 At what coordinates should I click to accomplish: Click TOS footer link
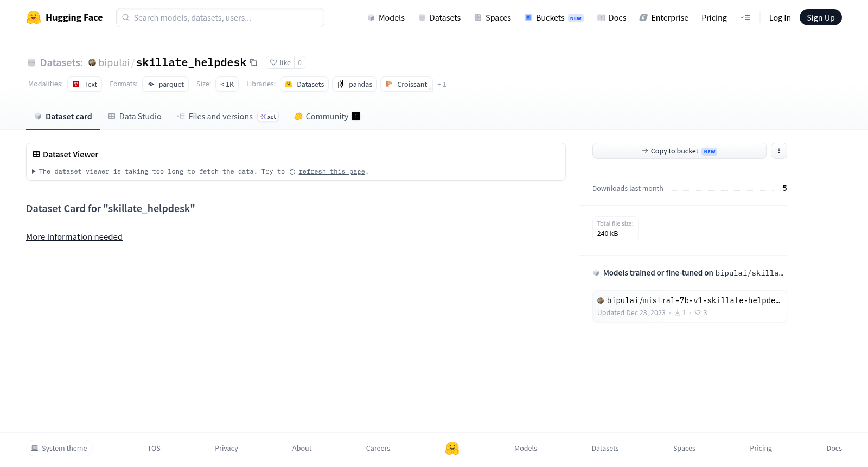(154, 448)
